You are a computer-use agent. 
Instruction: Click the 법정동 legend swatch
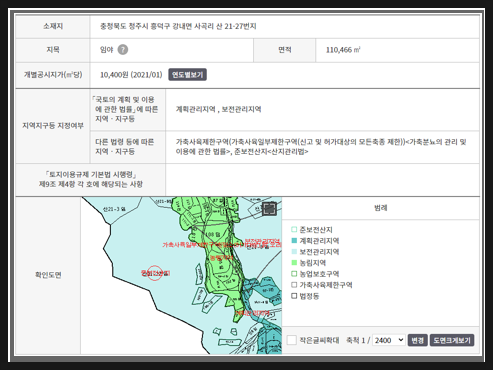coord(294,296)
